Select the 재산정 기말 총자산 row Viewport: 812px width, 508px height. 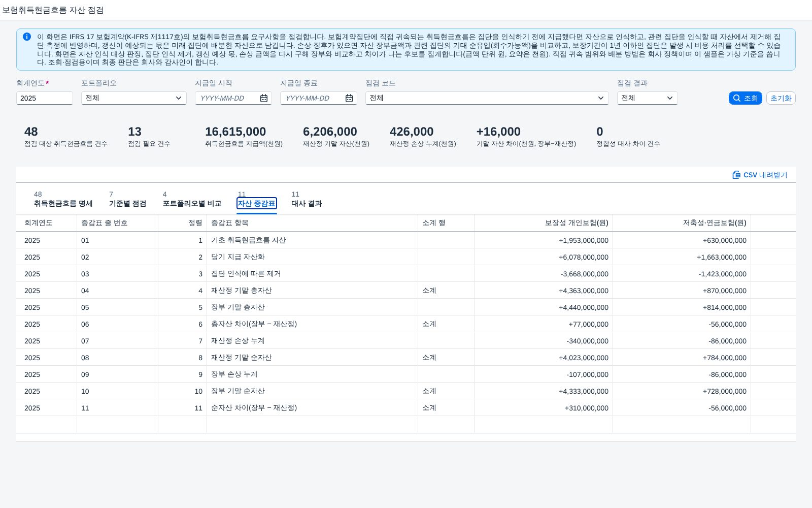click(406, 291)
